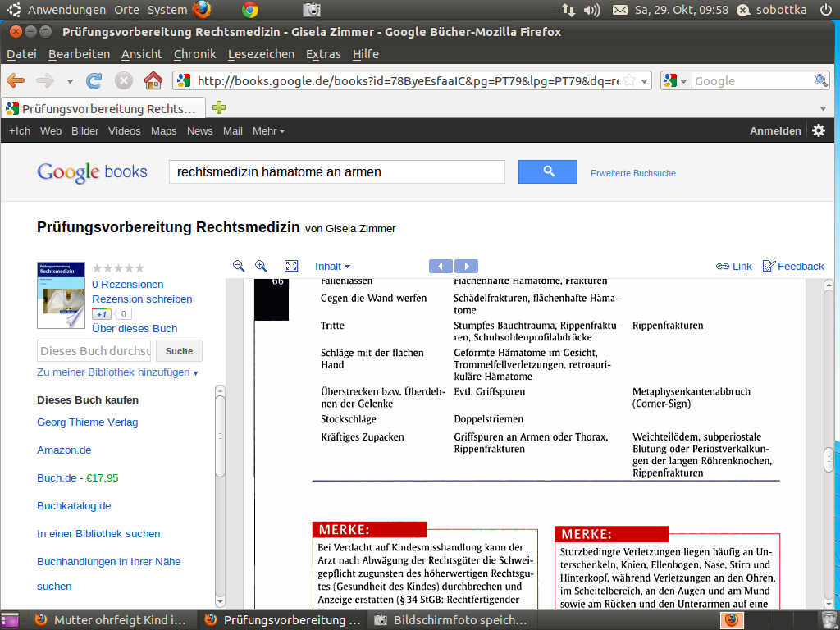Open the screenshot camera icon in top panel

pos(311,10)
